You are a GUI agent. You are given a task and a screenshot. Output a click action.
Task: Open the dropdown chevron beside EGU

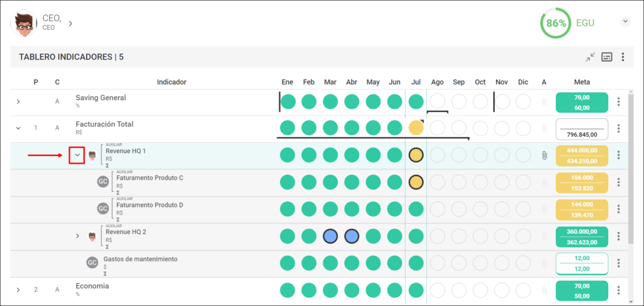625,22
